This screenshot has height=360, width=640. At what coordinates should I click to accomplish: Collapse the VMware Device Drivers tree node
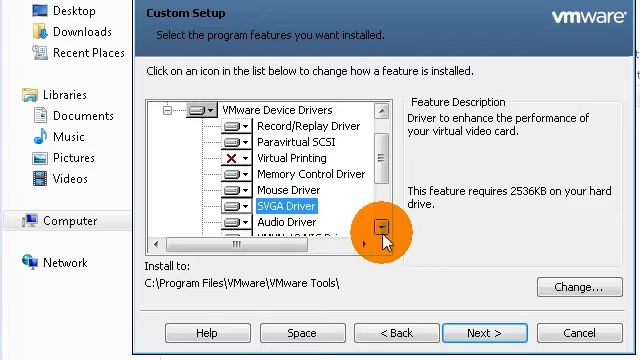pyautogui.click(x=167, y=110)
